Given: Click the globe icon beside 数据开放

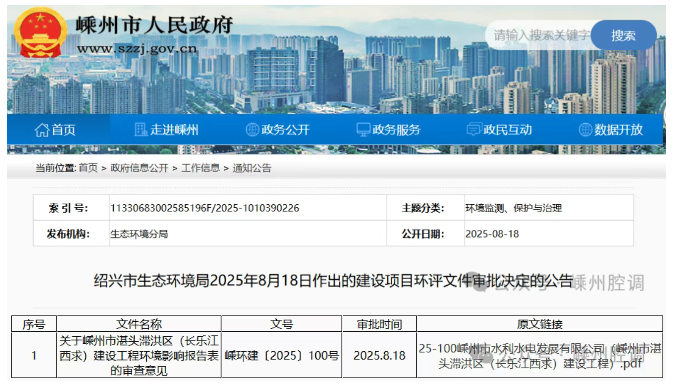Looking at the screenshot, I should point(585,129).
